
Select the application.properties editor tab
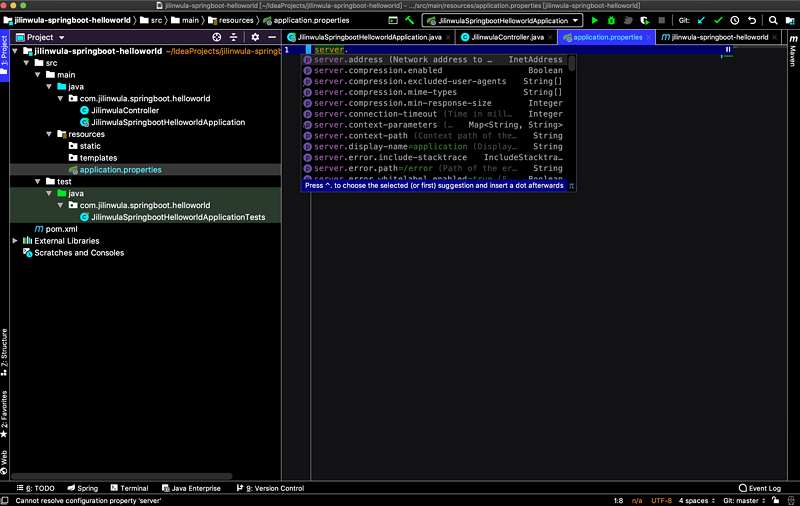(x=606, y=37)
